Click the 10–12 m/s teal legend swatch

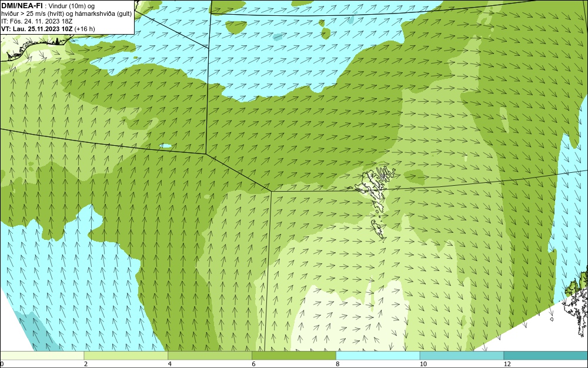(x=462, y=356)
